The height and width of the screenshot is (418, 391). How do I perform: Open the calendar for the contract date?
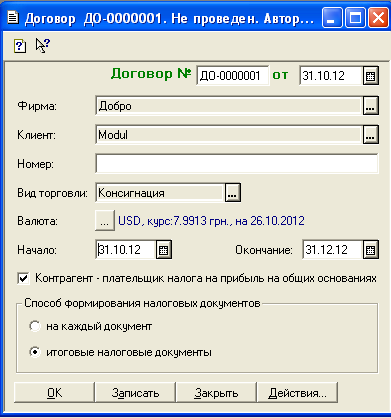[370, 76]
